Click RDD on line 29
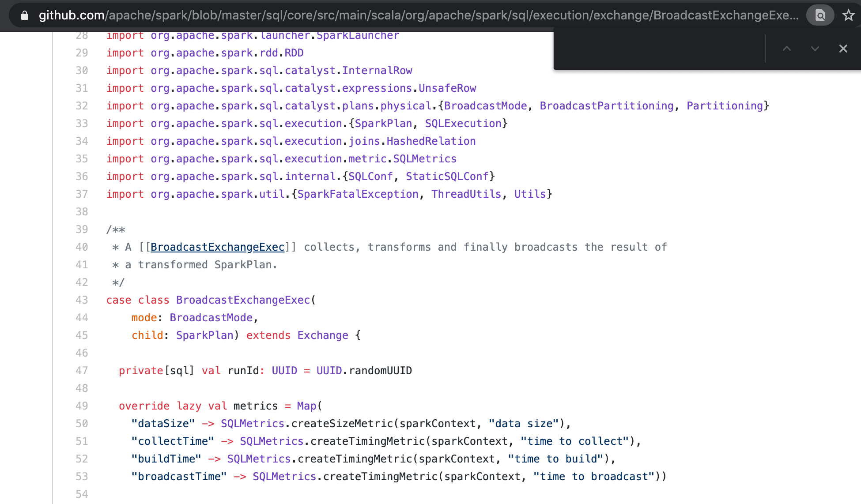 [x=294, y=53]
